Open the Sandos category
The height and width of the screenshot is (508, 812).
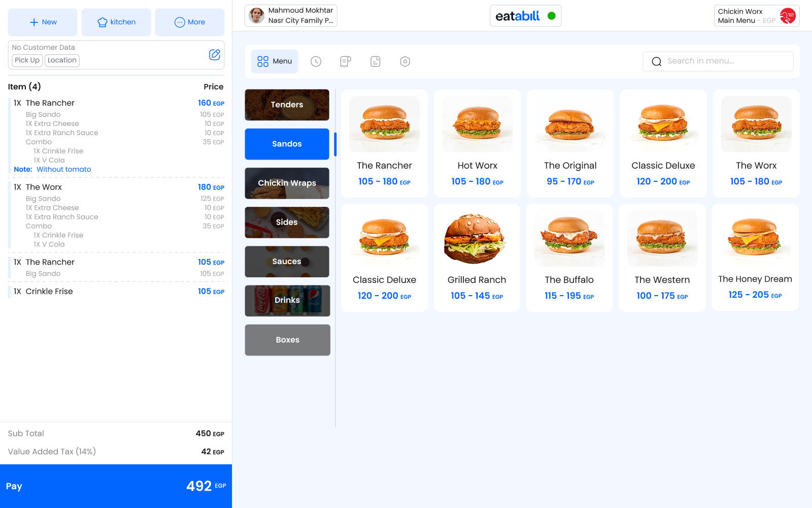pos(287,144)
